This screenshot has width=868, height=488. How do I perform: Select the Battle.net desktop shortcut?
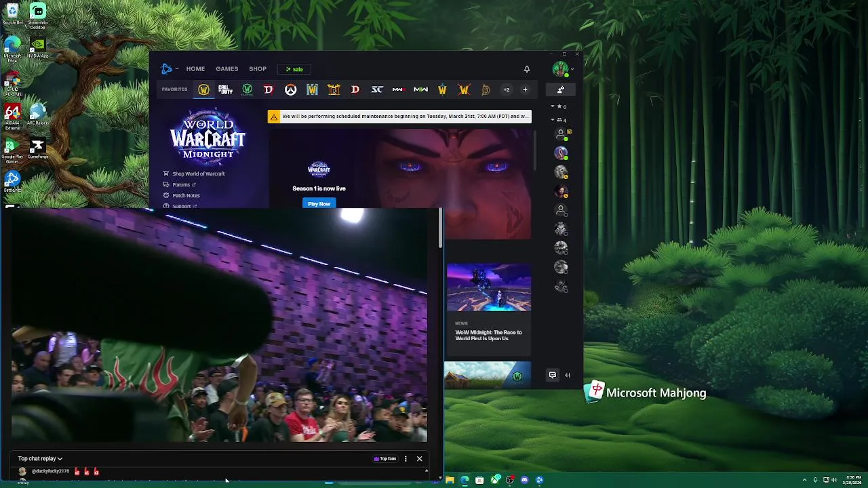tap(12, 182)
